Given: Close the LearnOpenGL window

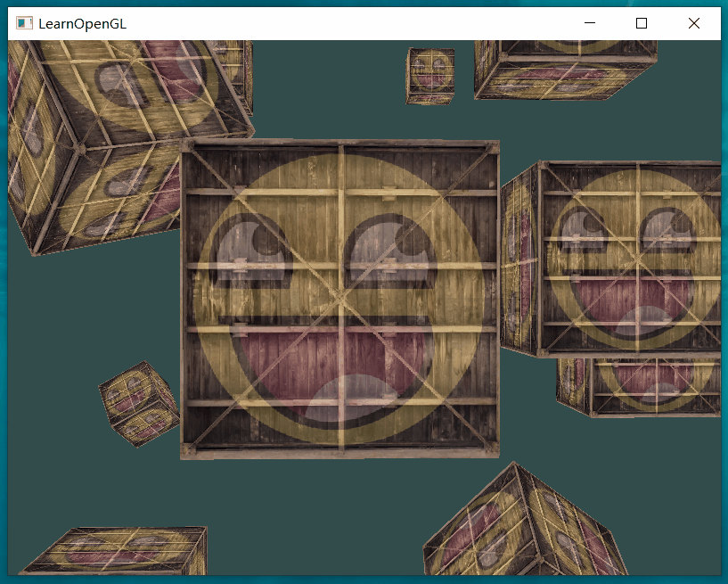Looking at the screenshot, I should 694,24.
